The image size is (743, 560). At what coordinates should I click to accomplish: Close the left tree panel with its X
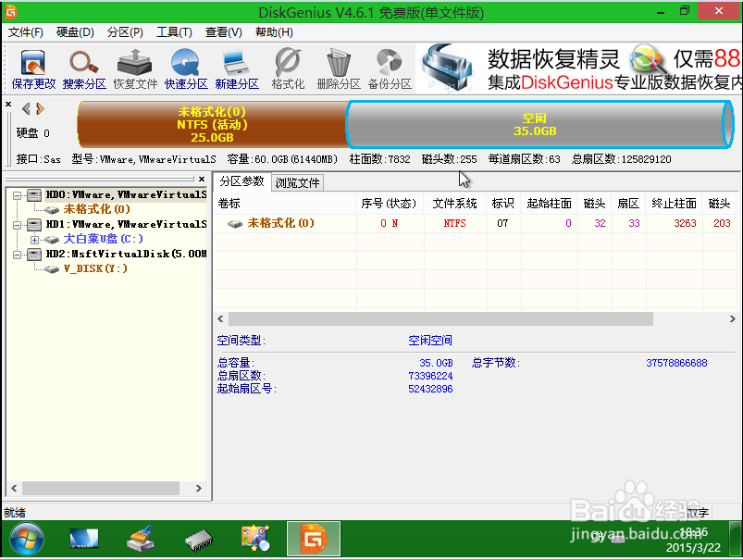(x=202, y=179)
